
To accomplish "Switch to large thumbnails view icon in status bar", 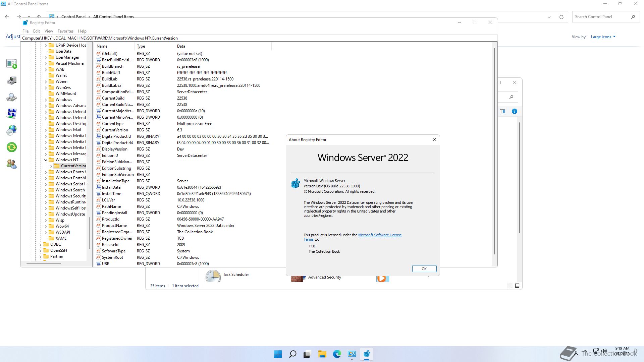I will (x=517, y=286).
